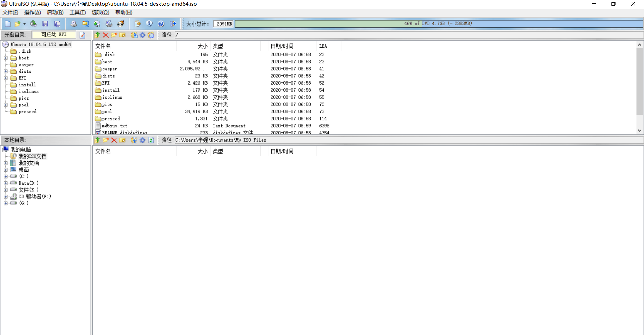
Task: Open the 文件(F) menu
Action: coord(10,12)
